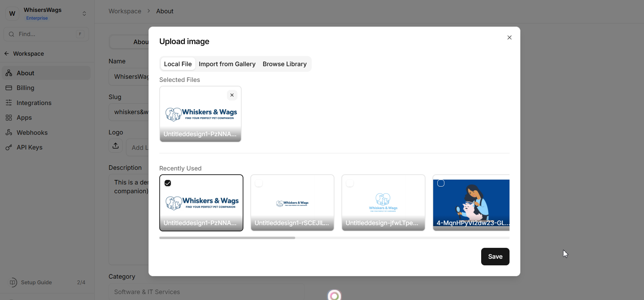Viewport: 644px width, 300px height.
Task: Open Billing via its card icon
Action: tap(9, 88)
